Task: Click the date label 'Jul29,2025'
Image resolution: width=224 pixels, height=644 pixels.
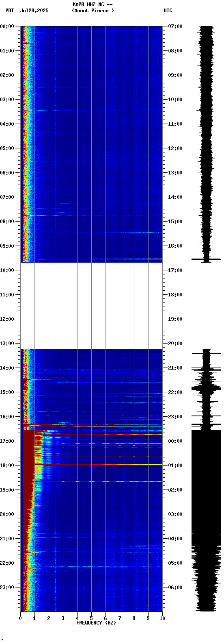Action: [34, 11]
